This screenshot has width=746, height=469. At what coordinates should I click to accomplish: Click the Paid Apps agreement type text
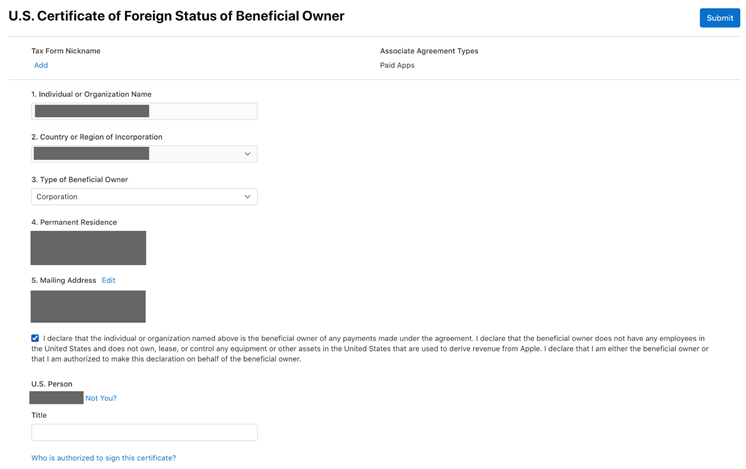click(x=397, y=65)
